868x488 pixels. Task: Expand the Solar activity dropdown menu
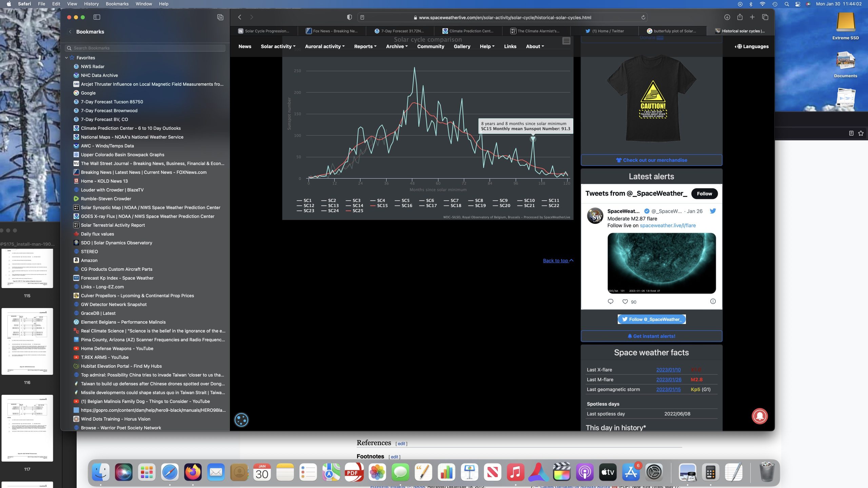pos(278,46)
